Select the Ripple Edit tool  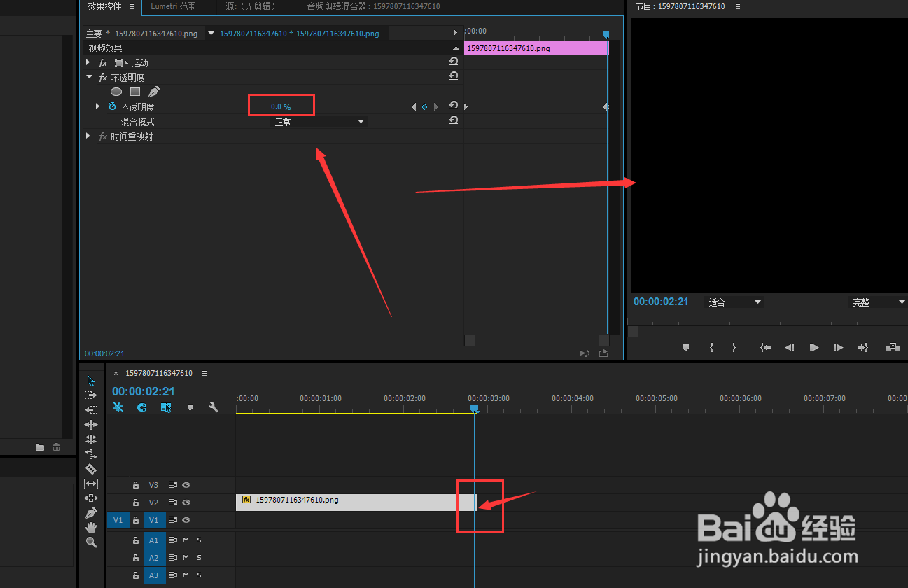point(91,425)
